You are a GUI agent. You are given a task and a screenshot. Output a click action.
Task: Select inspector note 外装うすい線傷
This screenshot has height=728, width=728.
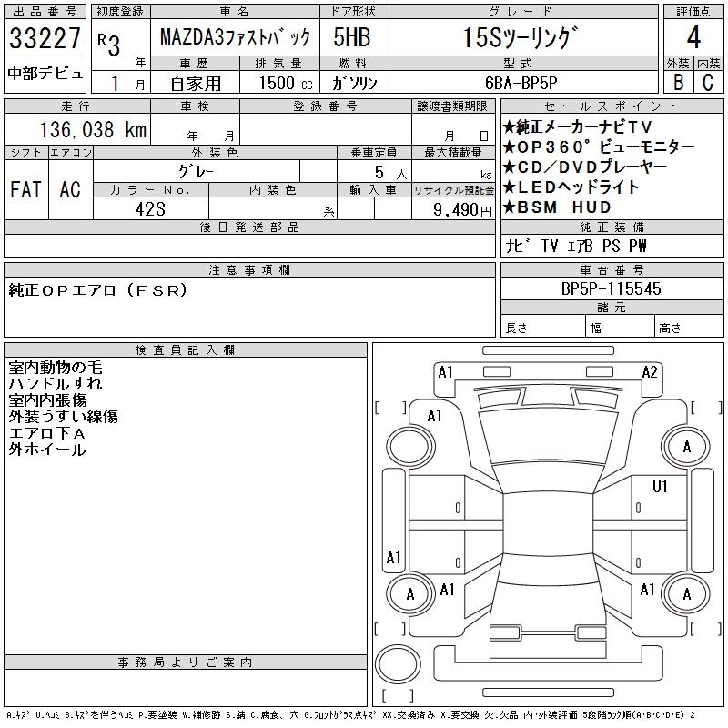pos(63,417)
